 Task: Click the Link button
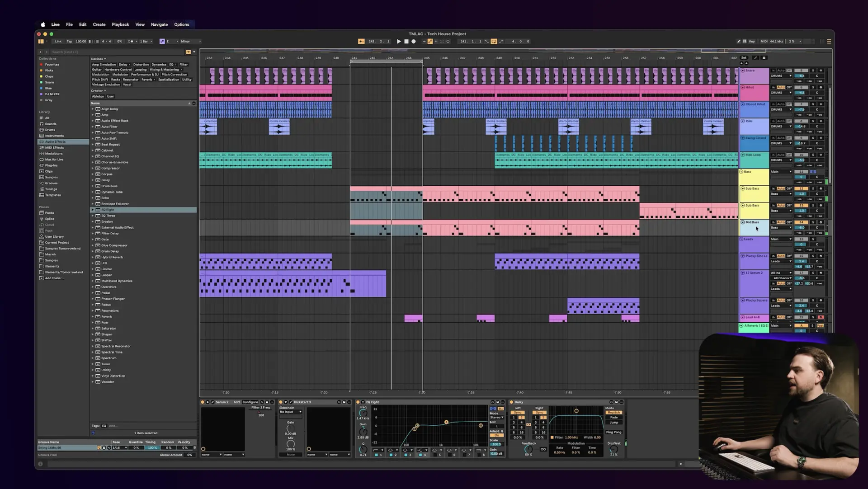point(58,42)
